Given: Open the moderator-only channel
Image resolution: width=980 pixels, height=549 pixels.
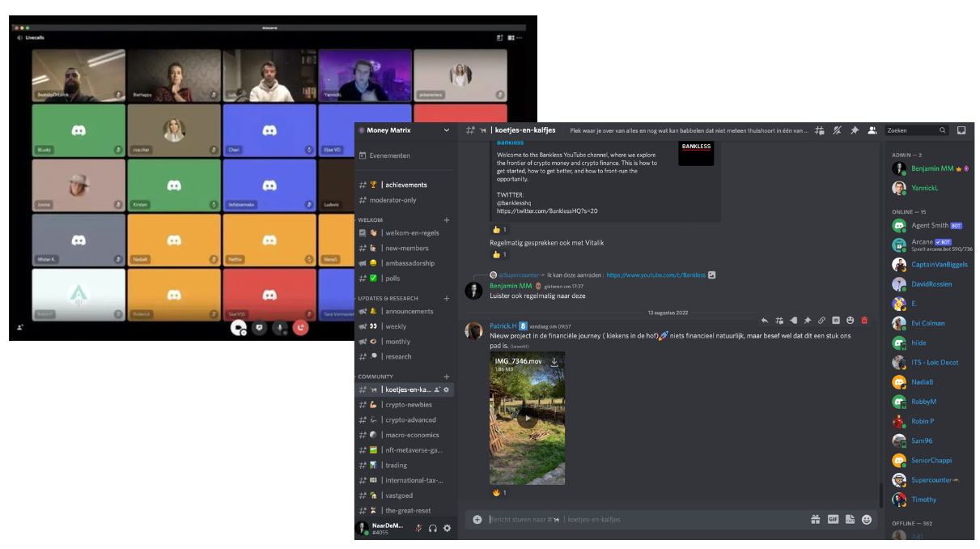Looking at the screenshot, I should tap(405, 200).
